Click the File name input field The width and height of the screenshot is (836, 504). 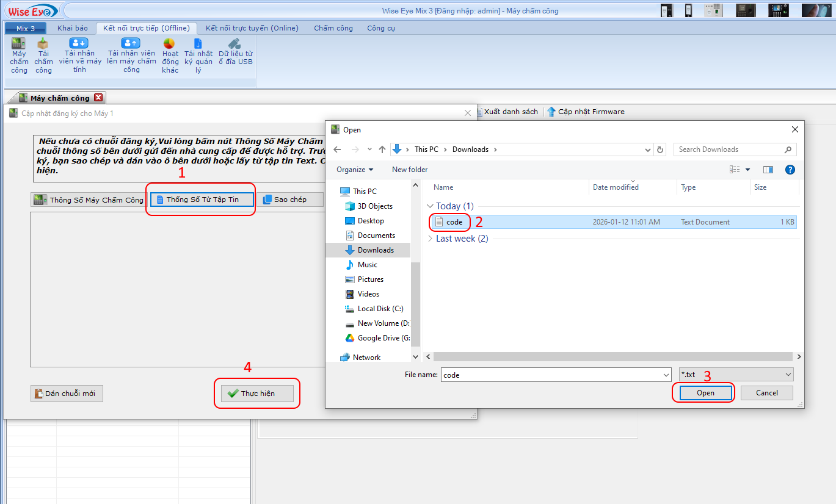tap(554, 375)
